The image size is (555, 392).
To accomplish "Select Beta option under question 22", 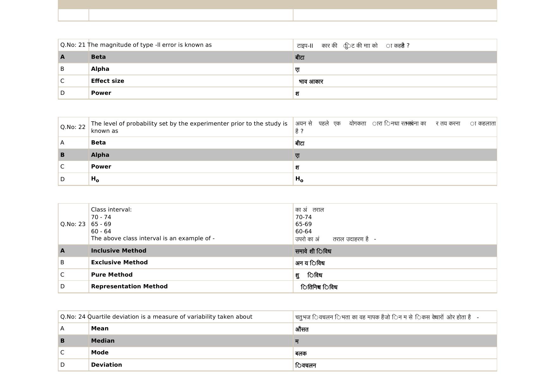I will (x=98, y=143).
